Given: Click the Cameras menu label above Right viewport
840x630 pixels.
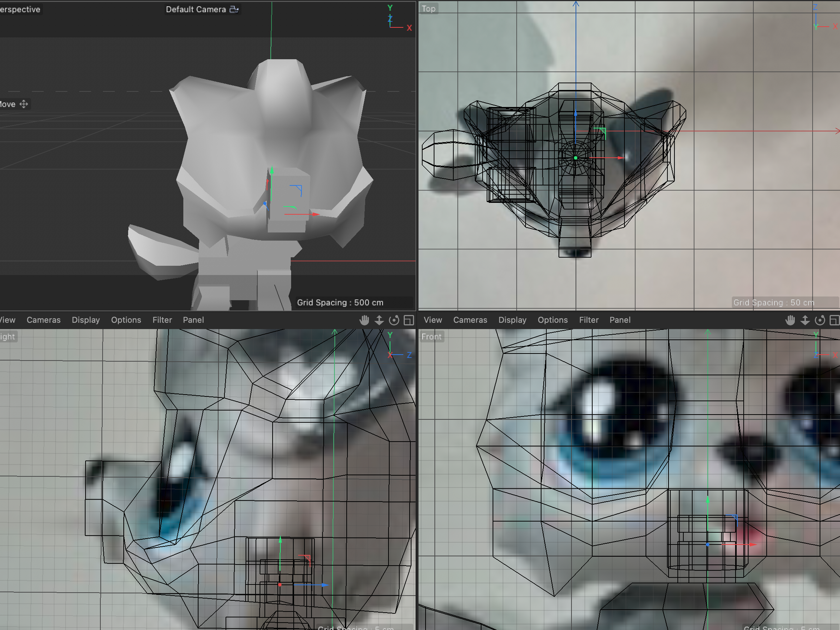Looking at the screenshot, I should pyautogui.click(x=43, y=320).
